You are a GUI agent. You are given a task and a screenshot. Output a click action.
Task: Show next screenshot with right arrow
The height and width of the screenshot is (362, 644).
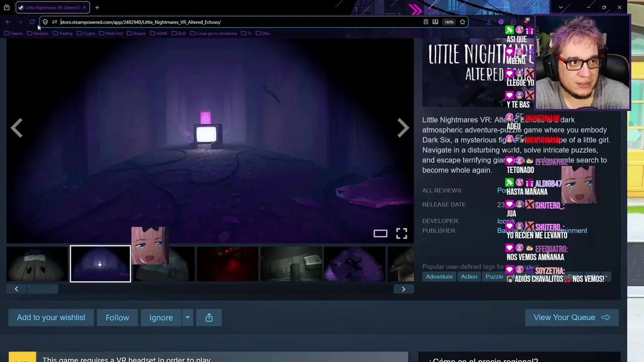pos(403,128)
